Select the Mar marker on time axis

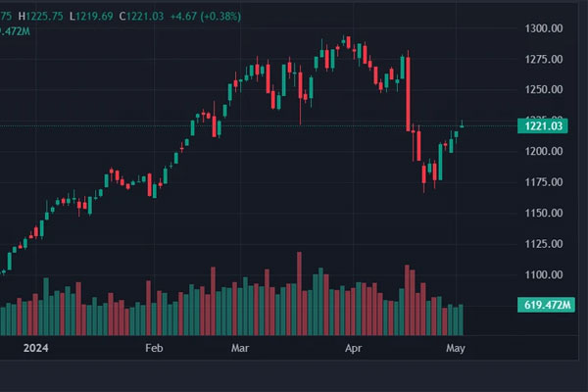[x=241, y=347]
